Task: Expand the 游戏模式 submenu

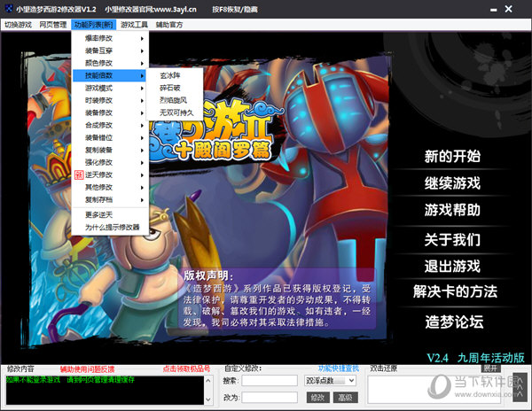Action: pos(110,88)
